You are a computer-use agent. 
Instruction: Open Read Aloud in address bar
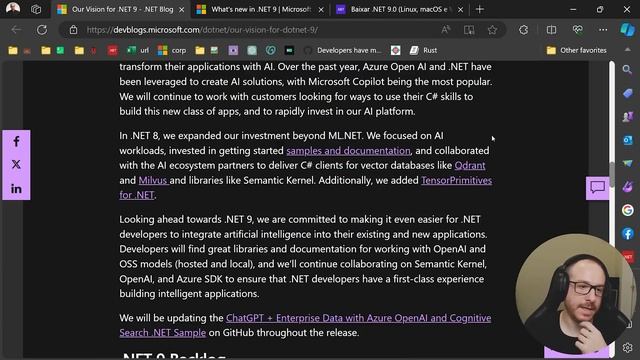click(x=446, y=30)
